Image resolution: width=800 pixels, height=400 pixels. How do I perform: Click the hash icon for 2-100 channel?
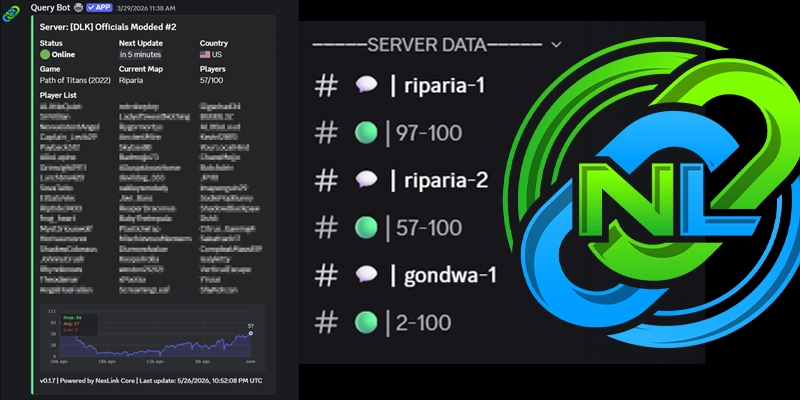point(326,322)
